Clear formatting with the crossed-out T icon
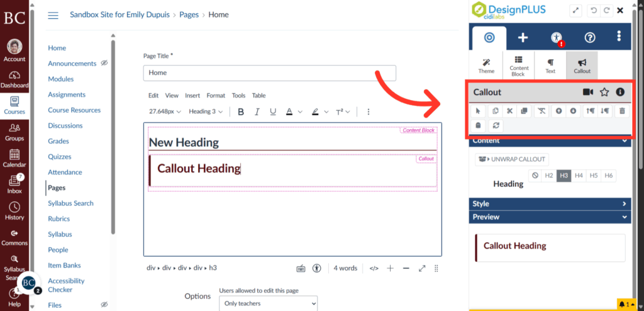 [x=541, y=111]
